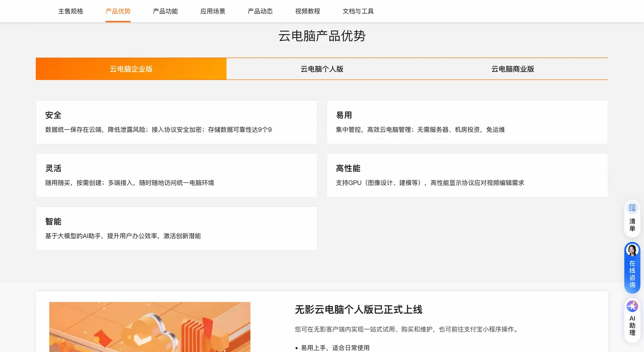Viewport: 644px width, 352px height.
Task: Click the 易用上手，适合日常使用 bullet text
Action: tap(335, 348)
